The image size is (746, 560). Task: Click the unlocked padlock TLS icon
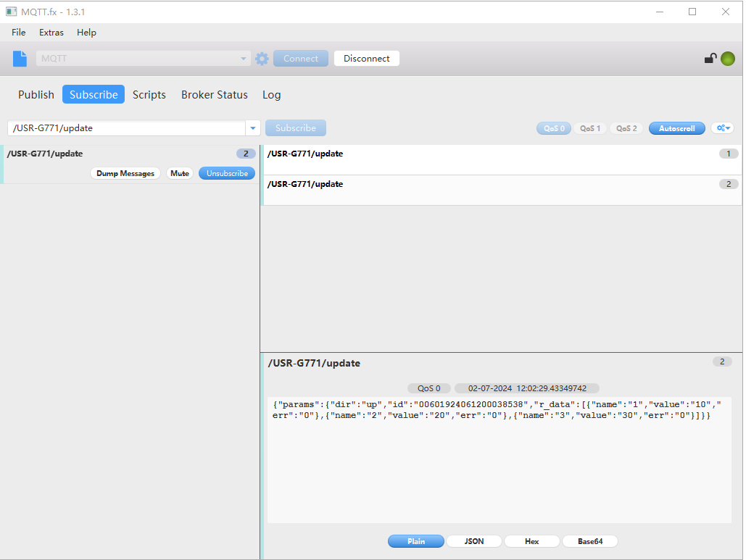point(710,59)
